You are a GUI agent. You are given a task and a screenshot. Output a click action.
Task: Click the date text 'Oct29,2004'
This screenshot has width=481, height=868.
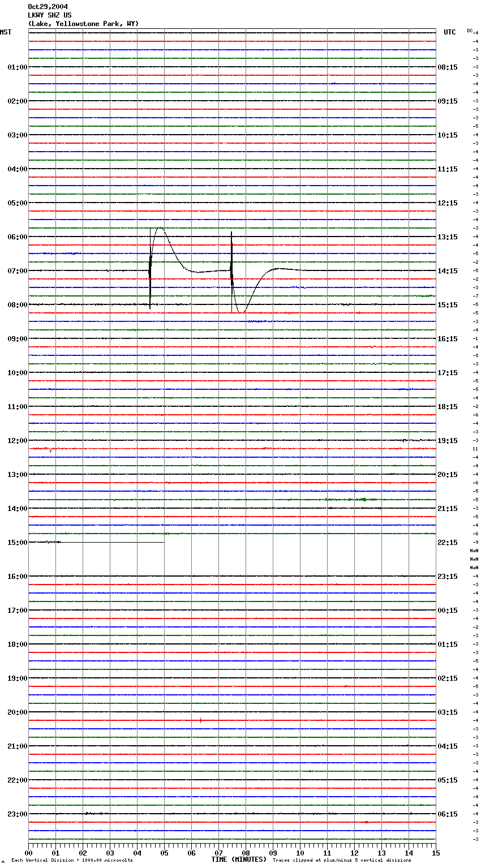tap(48, 7)
